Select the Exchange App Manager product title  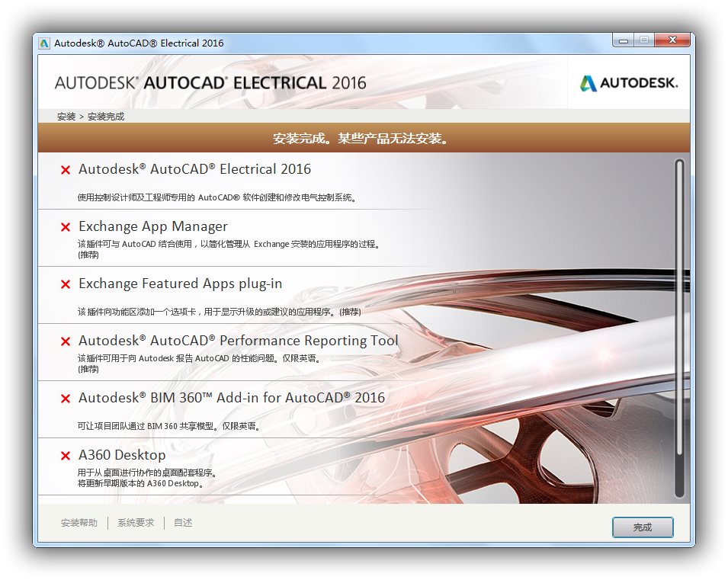pyautogui.click(x=152, y=226)
